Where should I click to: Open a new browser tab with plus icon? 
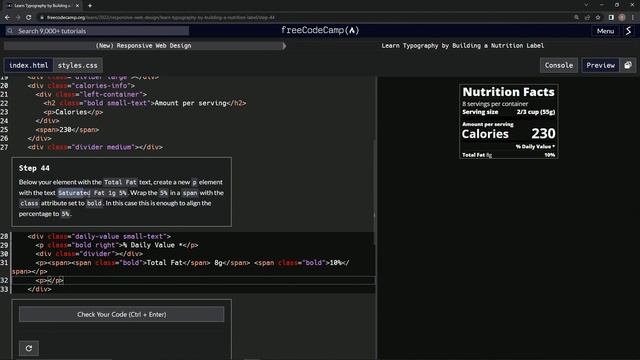90,6
